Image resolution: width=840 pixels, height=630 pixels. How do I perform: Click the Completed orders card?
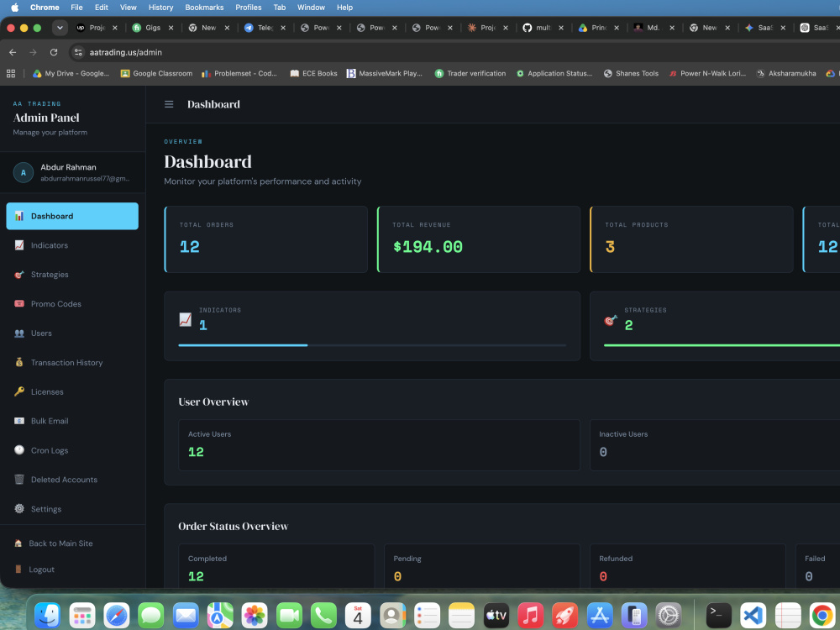pyautogui.click(x=276, y=565)
